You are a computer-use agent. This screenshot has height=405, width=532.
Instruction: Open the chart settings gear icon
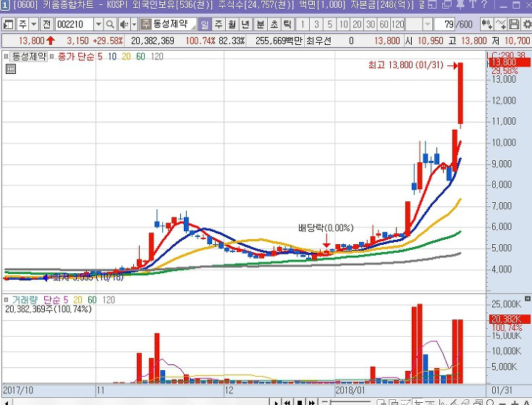tap(527, 25)
